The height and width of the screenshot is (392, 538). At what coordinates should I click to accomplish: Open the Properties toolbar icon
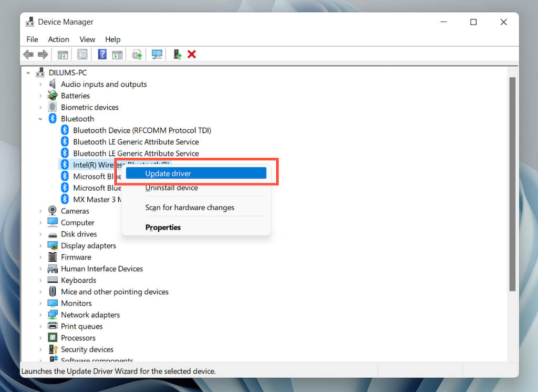point(82,54)
